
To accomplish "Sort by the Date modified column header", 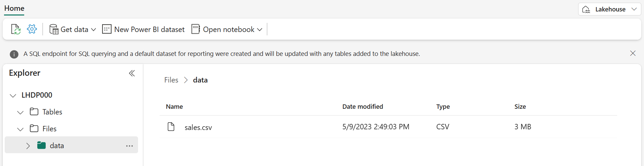I will pos(362,106).
